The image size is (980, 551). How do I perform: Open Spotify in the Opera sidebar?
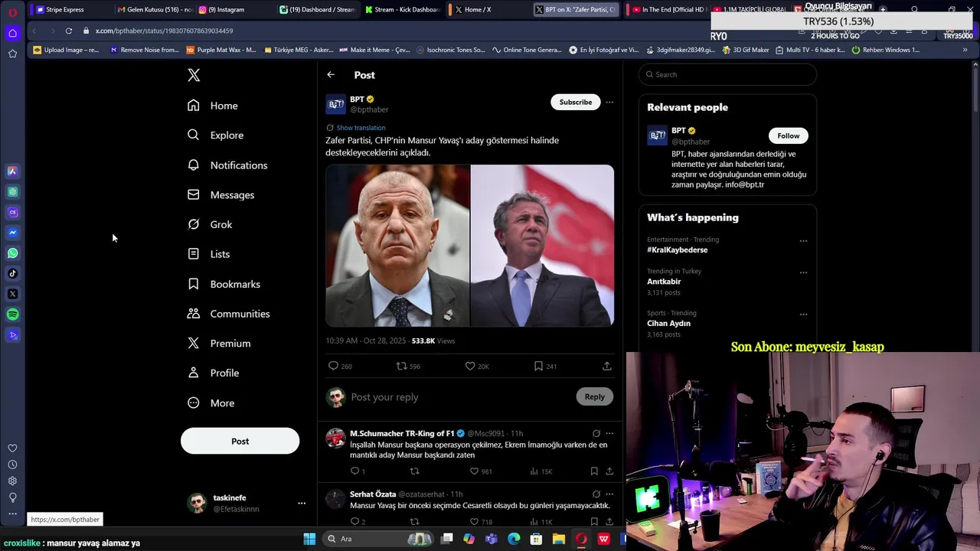click(12, 315)
